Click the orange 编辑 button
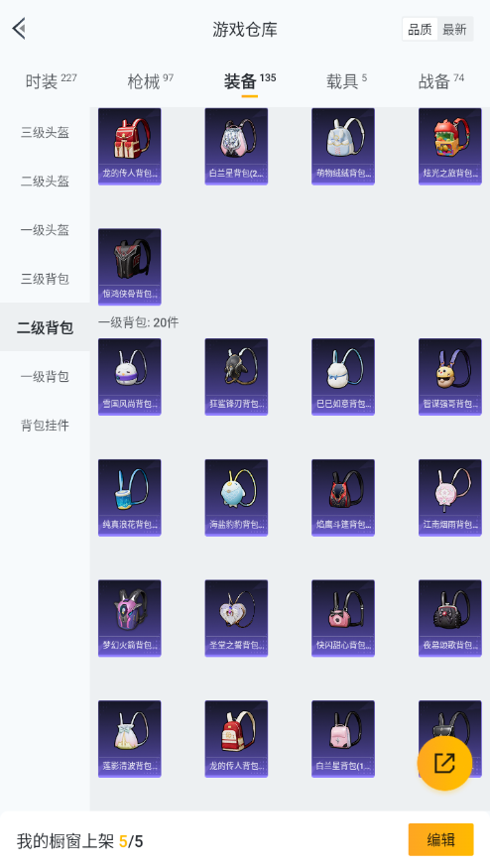This screenshot has height=868, width=490. 440,840
